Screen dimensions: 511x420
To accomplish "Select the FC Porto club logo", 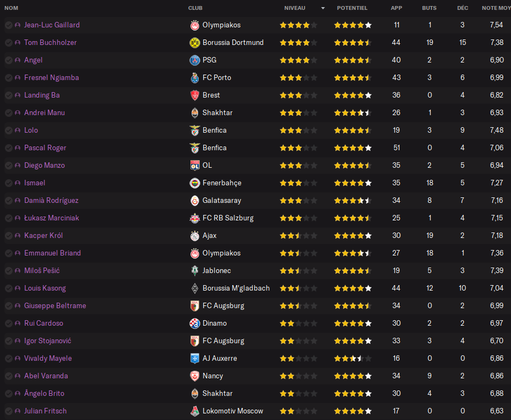I will [194, 78].
